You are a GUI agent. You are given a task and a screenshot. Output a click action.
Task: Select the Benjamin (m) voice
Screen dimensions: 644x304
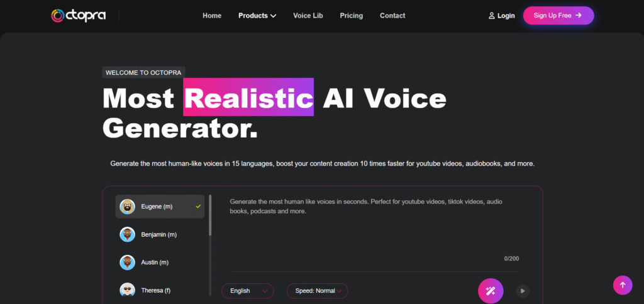[x=159, y=234]
